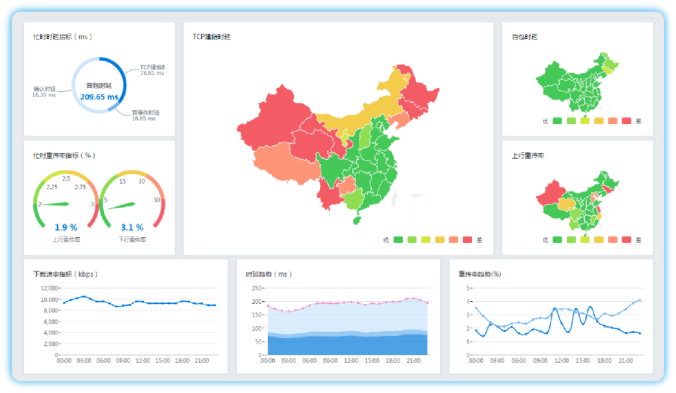Select green Hainan island on the TCP map

[x=357, y=220]
